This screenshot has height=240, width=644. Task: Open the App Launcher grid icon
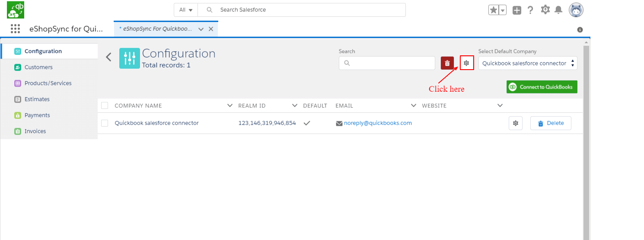point(15,29)
